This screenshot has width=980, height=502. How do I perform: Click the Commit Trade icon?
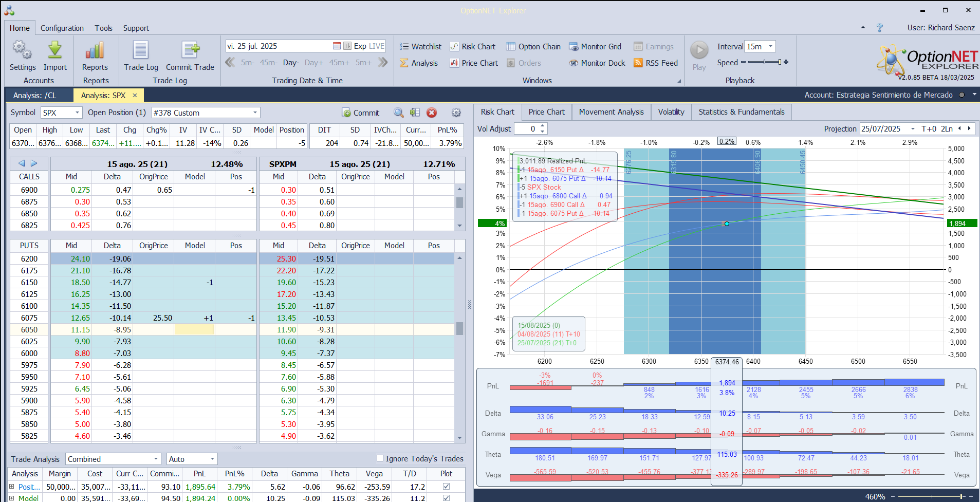(x=190, y=50)
